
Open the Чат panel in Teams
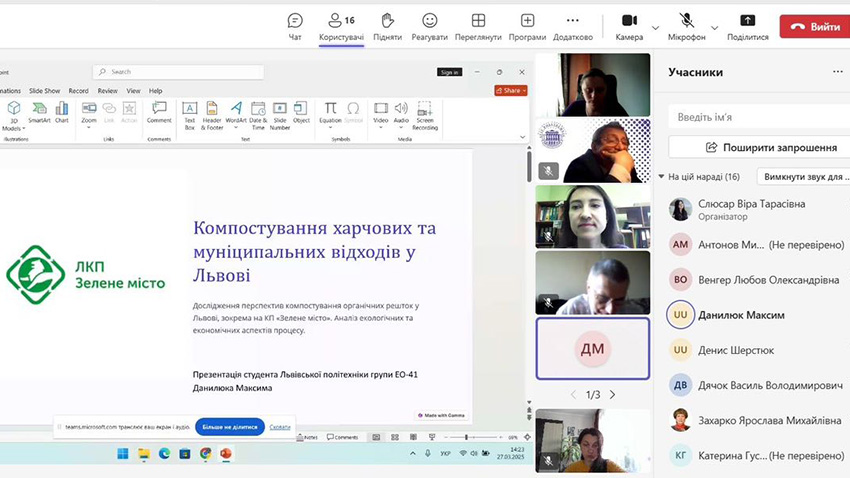(x=295, y=21)
